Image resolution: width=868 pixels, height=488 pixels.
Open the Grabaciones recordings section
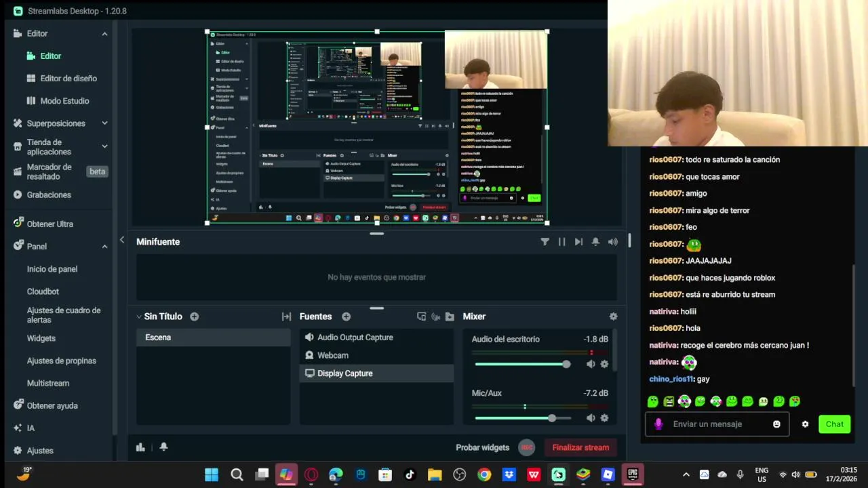42,195
